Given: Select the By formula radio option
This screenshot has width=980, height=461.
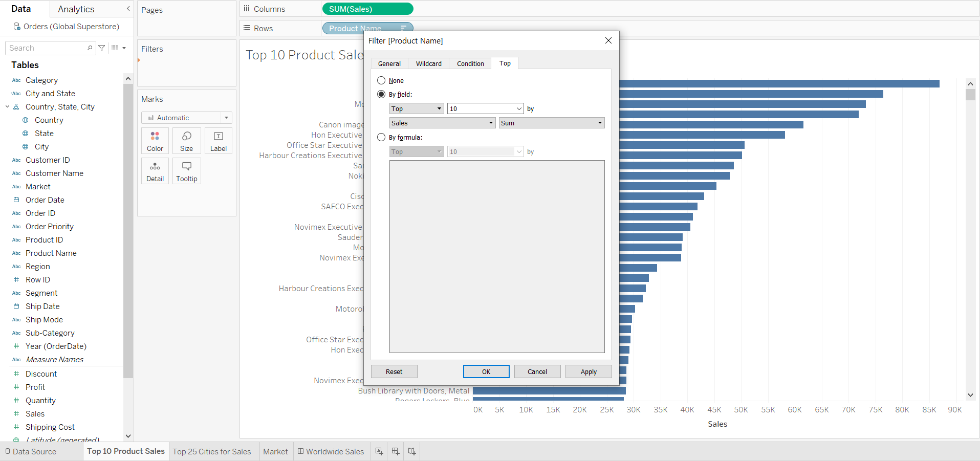Looking at the screenshot, I should point(381,137).
